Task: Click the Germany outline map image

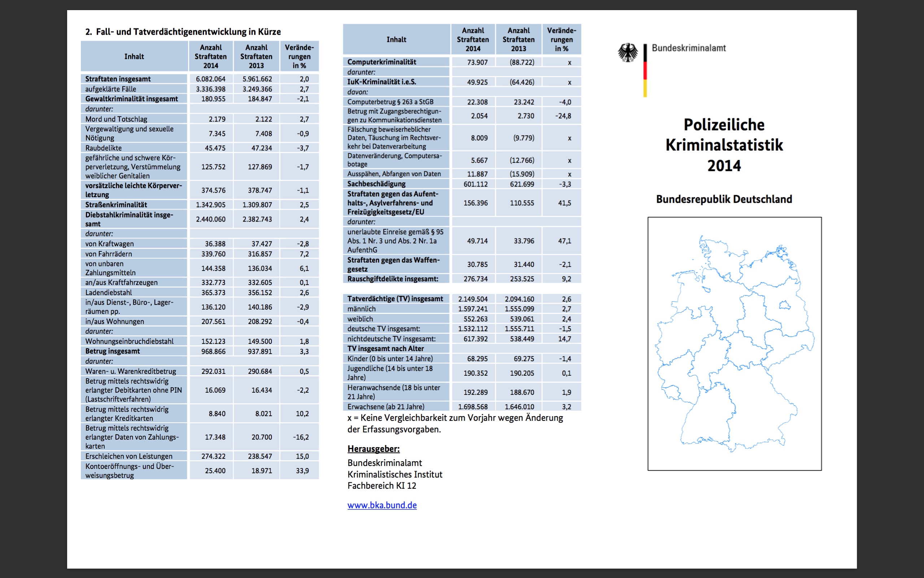Action: pos(734,344)
